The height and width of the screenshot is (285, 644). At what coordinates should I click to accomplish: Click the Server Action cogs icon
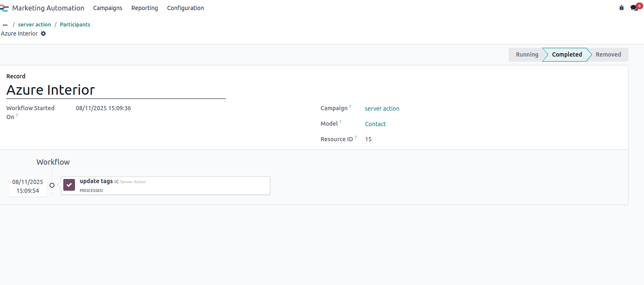pos(116,182)
